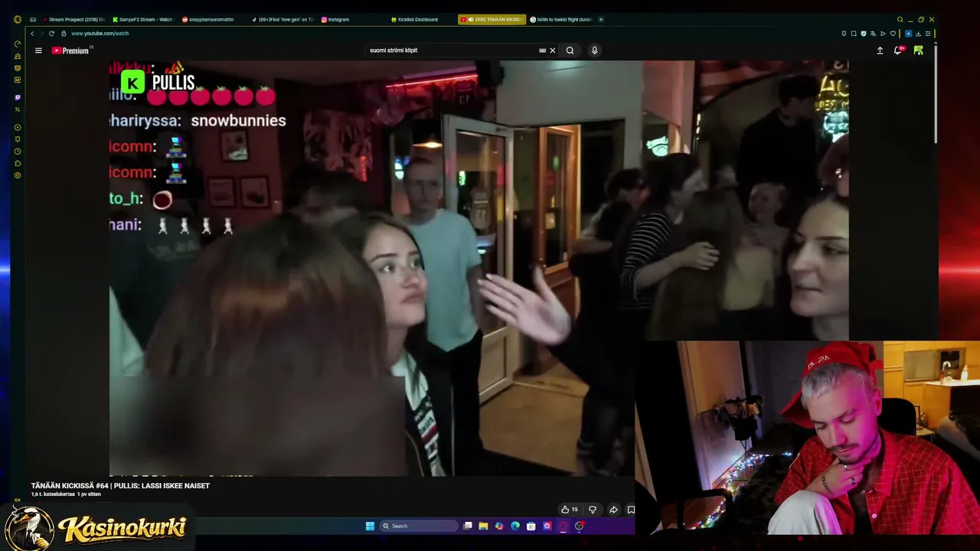Open the sidebar Twitch icon

(18, 97)
